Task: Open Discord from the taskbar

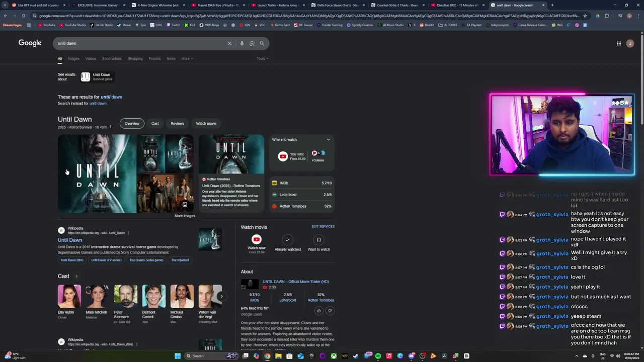Action: [411, 356]
